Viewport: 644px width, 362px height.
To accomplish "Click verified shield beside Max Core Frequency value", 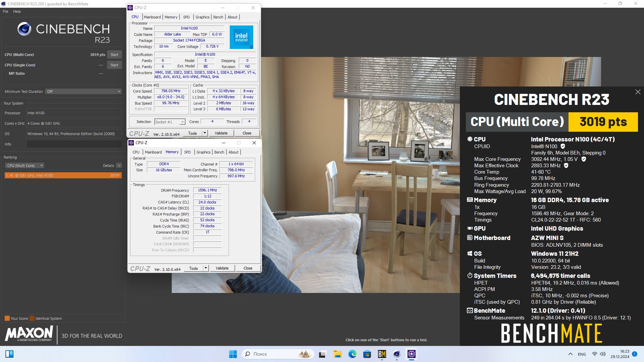I will (584, 159).
